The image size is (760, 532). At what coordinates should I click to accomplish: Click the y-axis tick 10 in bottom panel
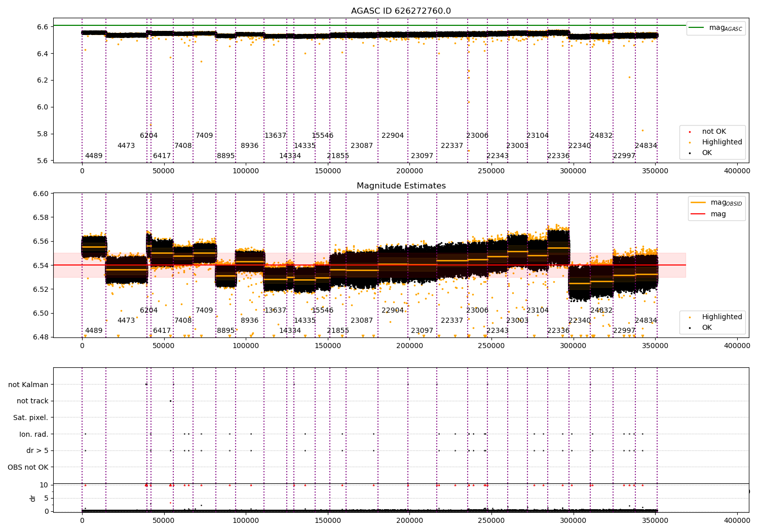point(44,485)
